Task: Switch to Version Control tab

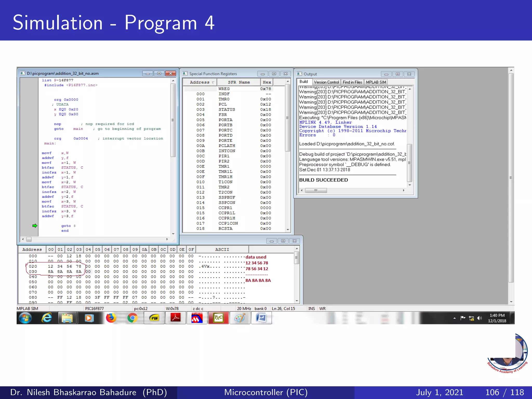Action: 326,82
